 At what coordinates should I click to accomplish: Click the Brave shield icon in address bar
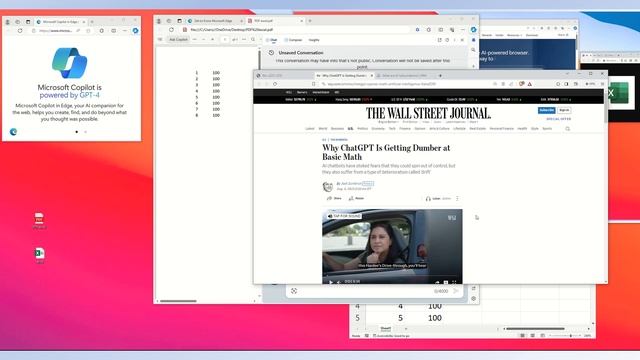(522, 84)
